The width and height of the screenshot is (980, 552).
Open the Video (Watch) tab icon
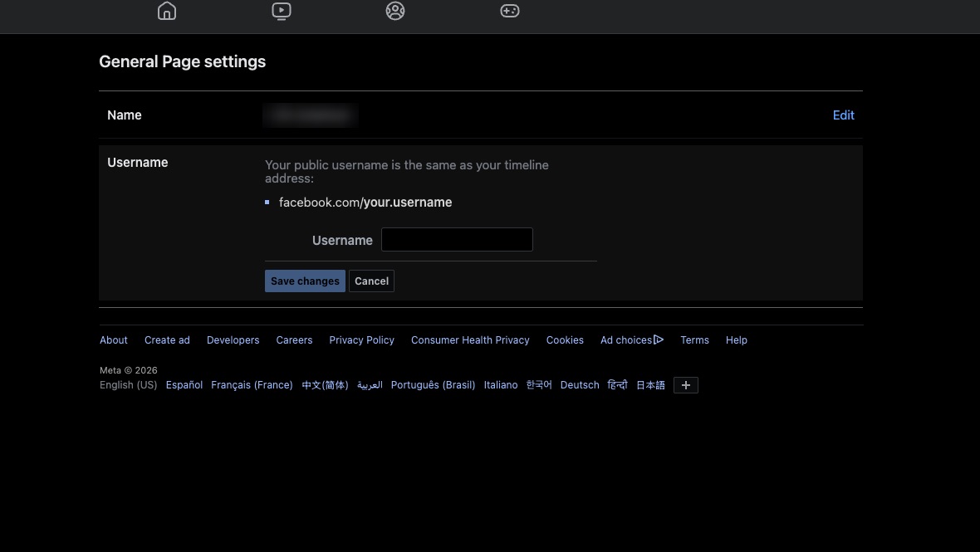(x=282, y=11)
